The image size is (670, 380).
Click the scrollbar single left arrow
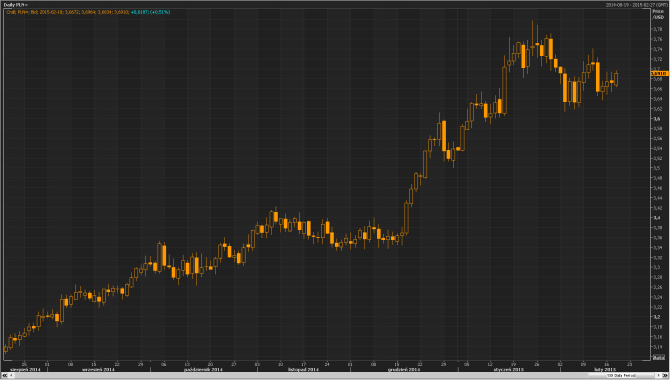coord(12,375)
